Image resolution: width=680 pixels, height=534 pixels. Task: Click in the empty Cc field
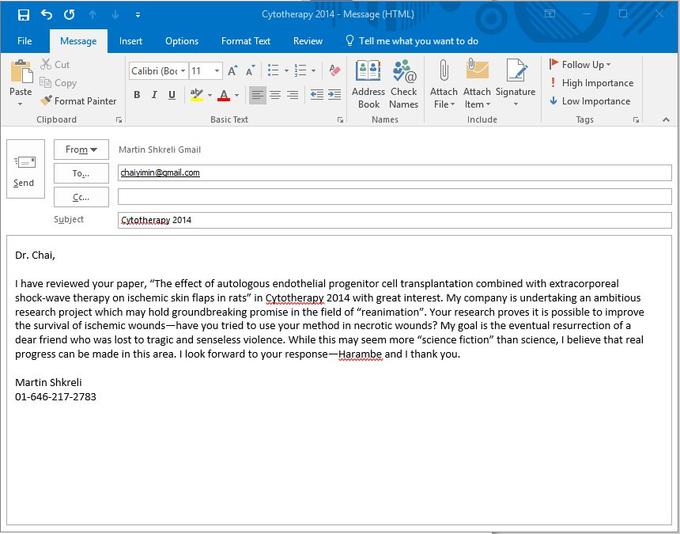click(395, 197)
